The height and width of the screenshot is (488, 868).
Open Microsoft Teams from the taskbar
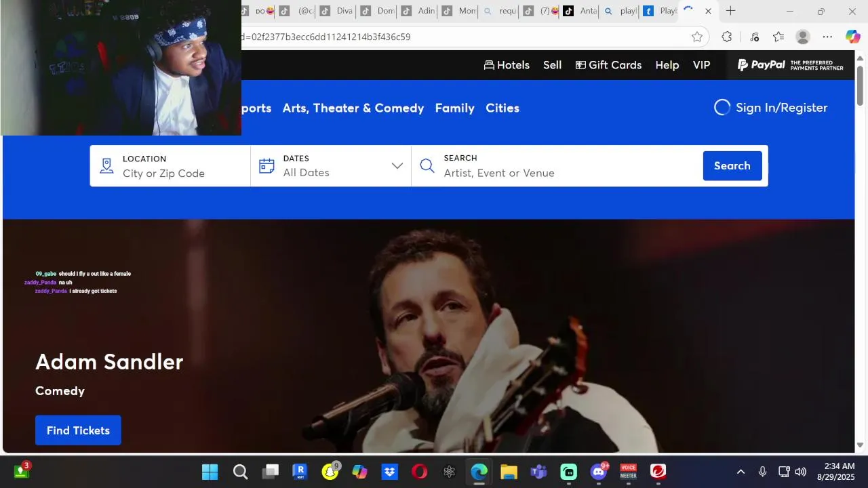coord(538,471)
